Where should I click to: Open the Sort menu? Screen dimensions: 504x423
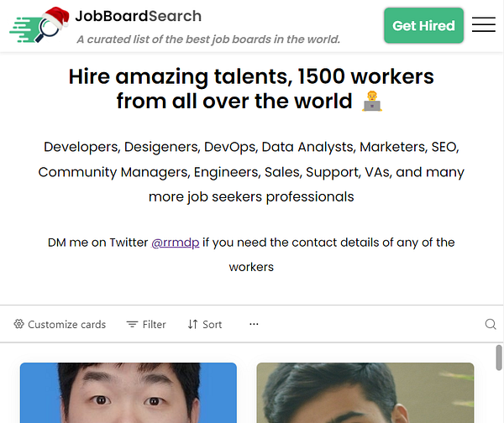click(205, 325)
